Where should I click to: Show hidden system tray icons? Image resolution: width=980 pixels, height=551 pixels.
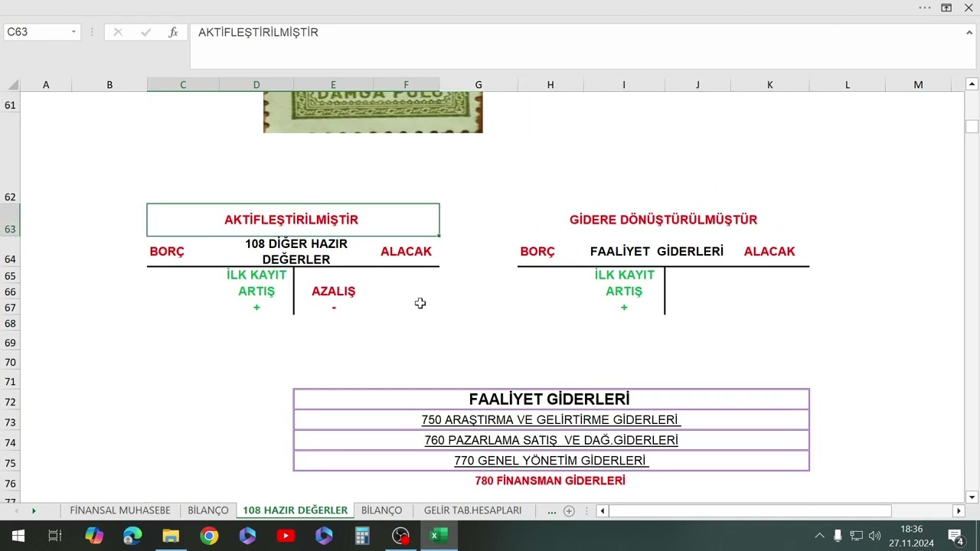click(819, 536)
